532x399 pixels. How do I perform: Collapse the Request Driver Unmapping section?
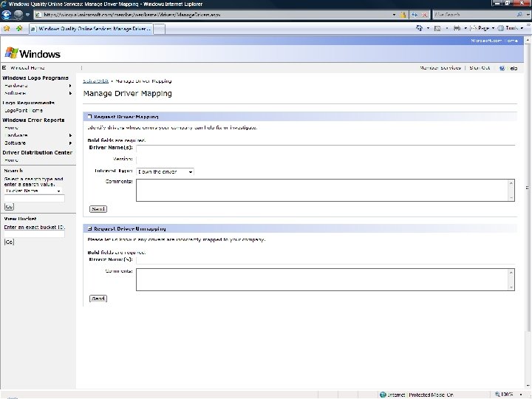89,228
